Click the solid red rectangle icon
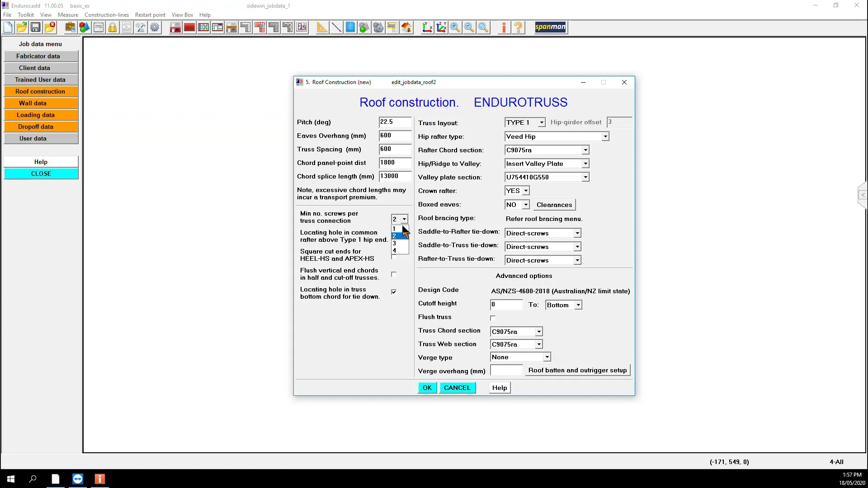The width and height of the screenshot is (868, 488). coord(189,28)
